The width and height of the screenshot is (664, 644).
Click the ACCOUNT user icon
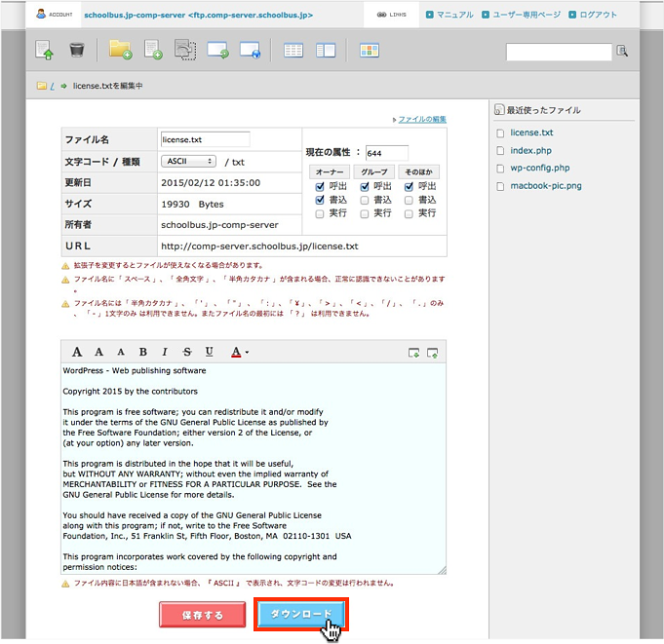tap(41, 14)
